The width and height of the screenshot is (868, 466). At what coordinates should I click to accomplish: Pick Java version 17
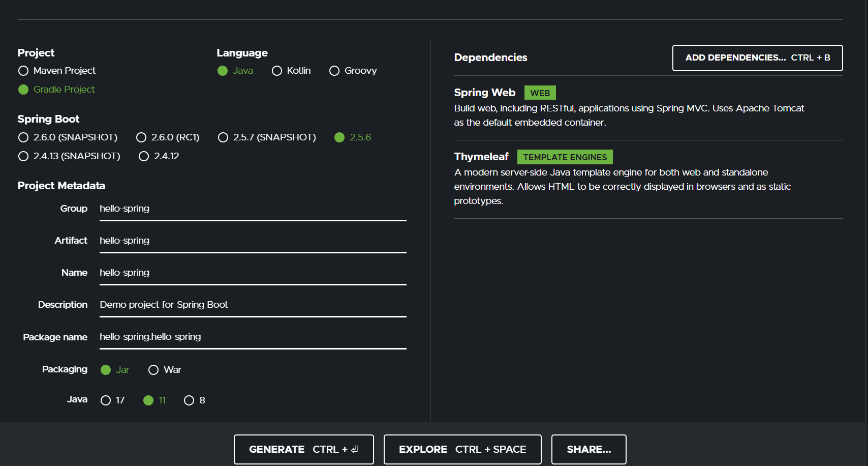[x=112, y=400]
